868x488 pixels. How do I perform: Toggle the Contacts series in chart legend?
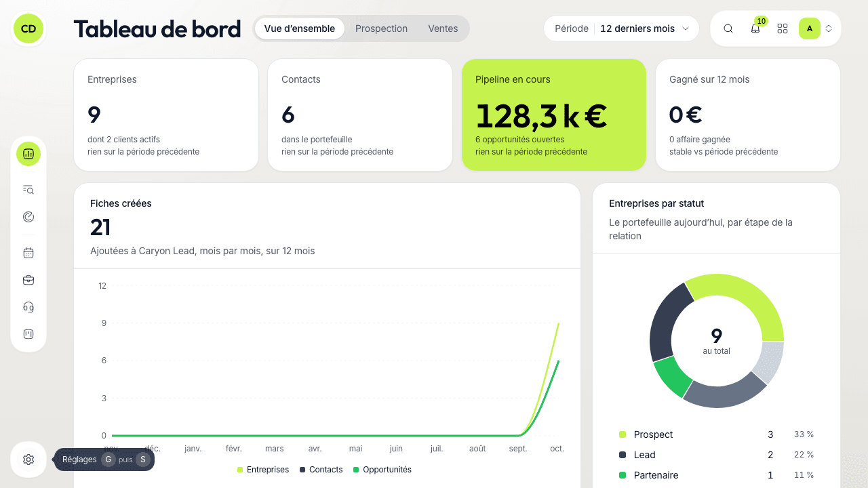321,470
